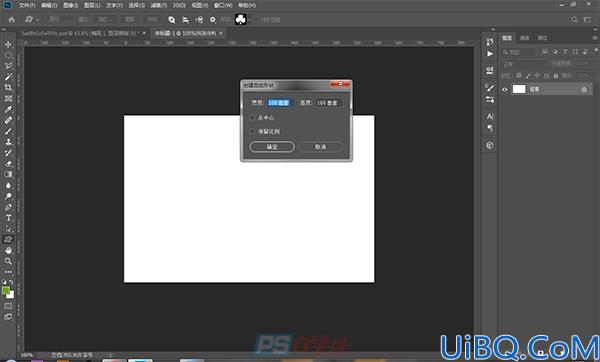Click the path arrangement icon in options bar

tap(199, 20)
